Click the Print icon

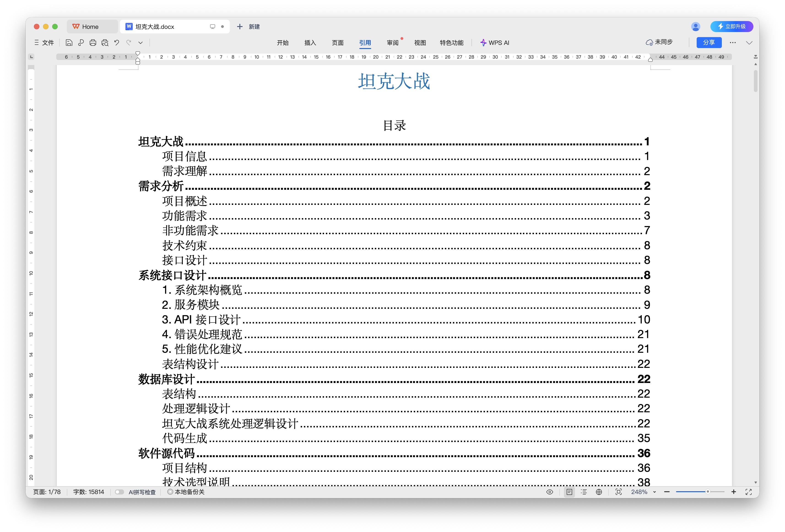pos(93,43)
